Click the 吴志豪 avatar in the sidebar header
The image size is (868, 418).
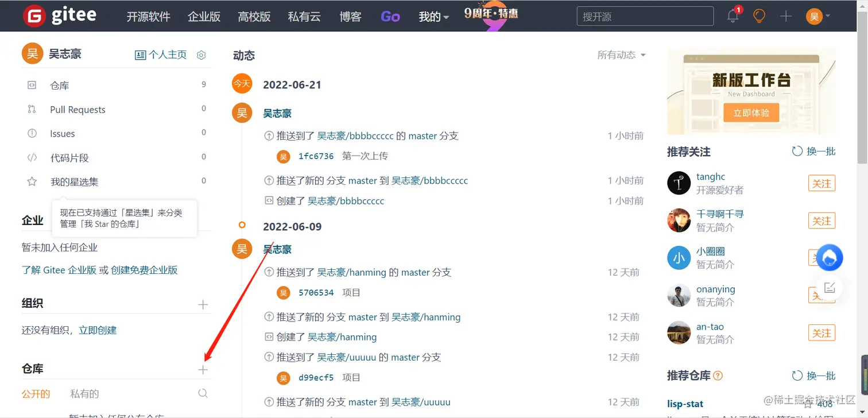tap(32, 53)
